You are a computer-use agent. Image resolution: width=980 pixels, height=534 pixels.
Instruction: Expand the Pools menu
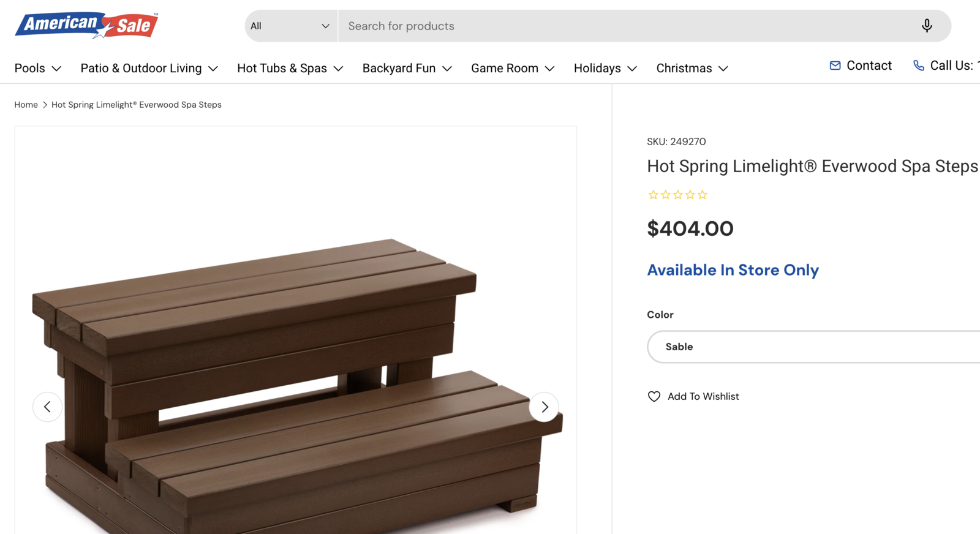37,68
